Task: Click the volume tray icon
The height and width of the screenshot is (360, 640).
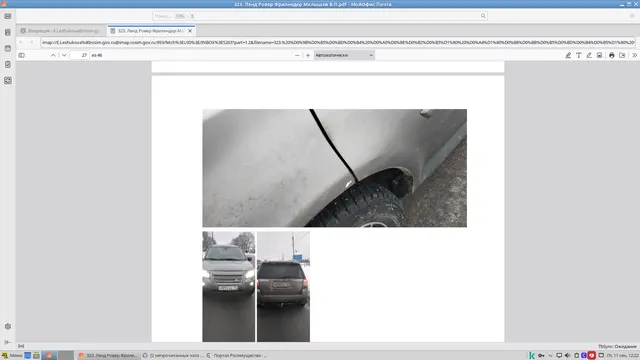Action: tap(567, 356)
